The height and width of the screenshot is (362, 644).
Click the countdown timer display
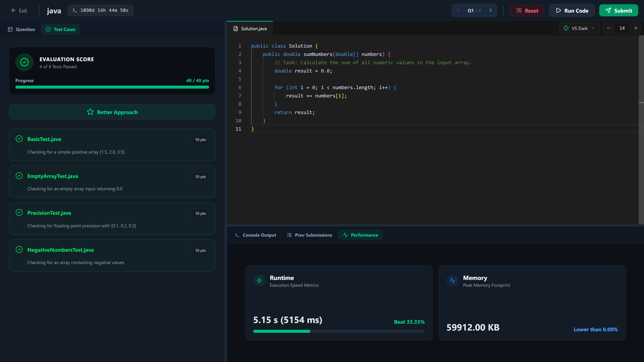pos(100,10)
